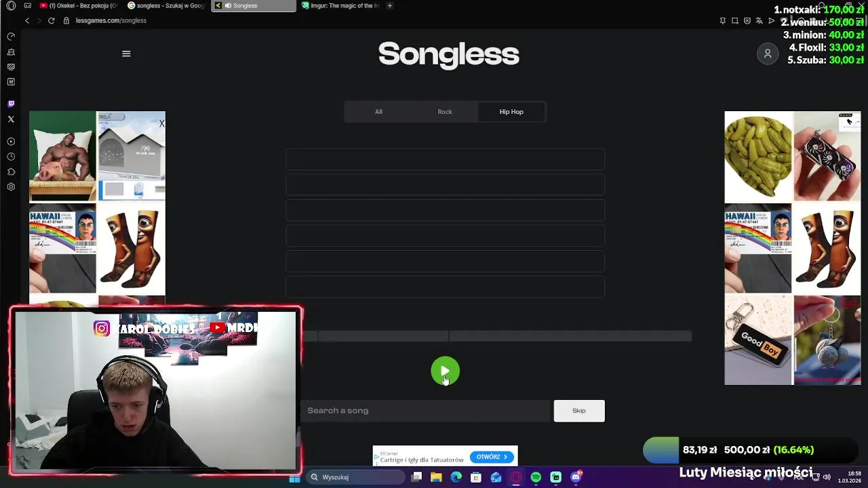Open Spotify from taskbar

(536, 477)
